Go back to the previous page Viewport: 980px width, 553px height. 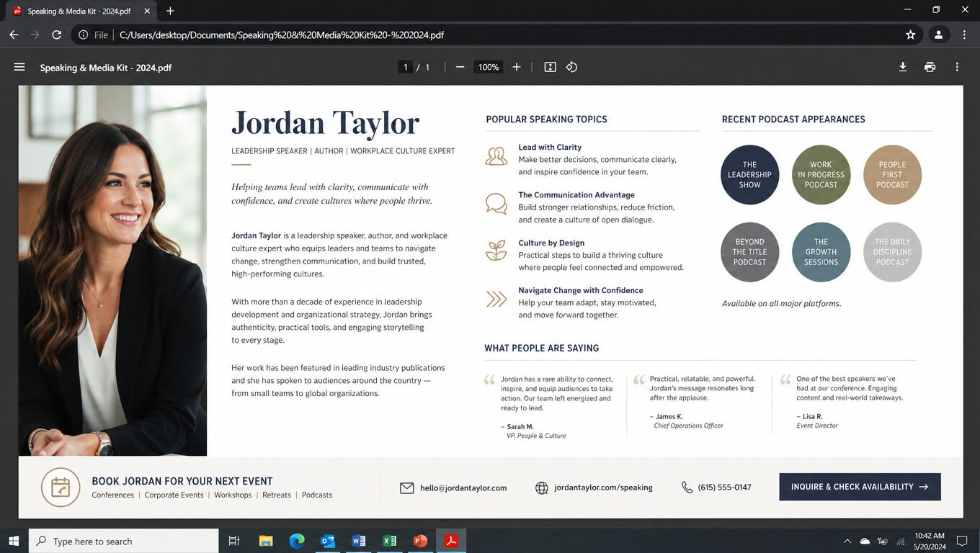click(14, 35)
